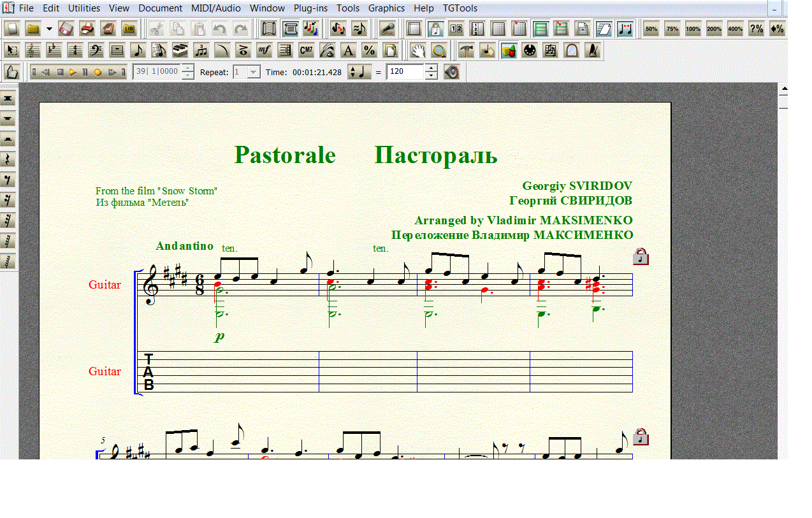Screen dimensions: 812x518
Task: Pick the Chord tool labeled CM7
Action: click(x=306, y=50)
